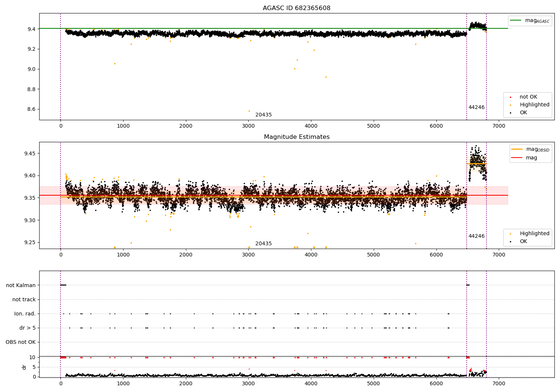Click the 3000 x-tick of the top plot
This screenshot has height=392, width=560.
(x=248, y=126)
